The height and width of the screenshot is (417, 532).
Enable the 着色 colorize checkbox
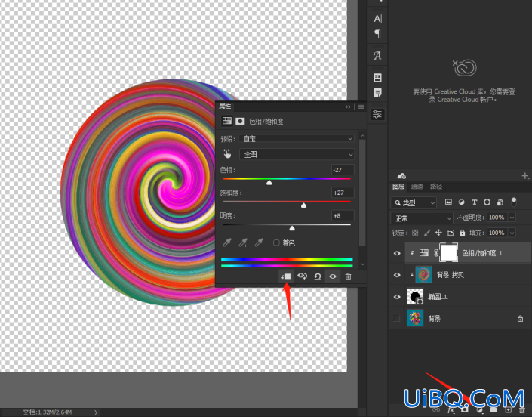(276, 242)
